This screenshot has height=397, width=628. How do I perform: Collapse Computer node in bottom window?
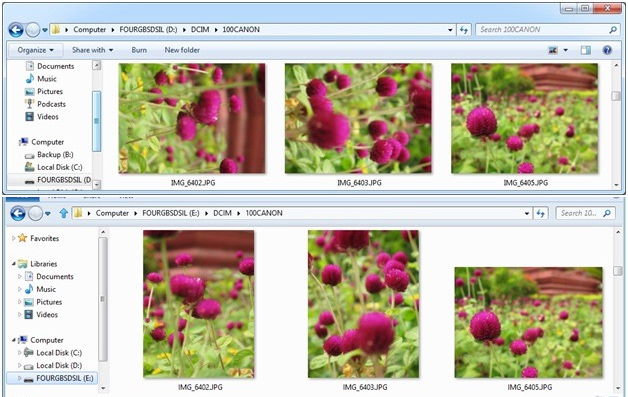pos(14,340)
